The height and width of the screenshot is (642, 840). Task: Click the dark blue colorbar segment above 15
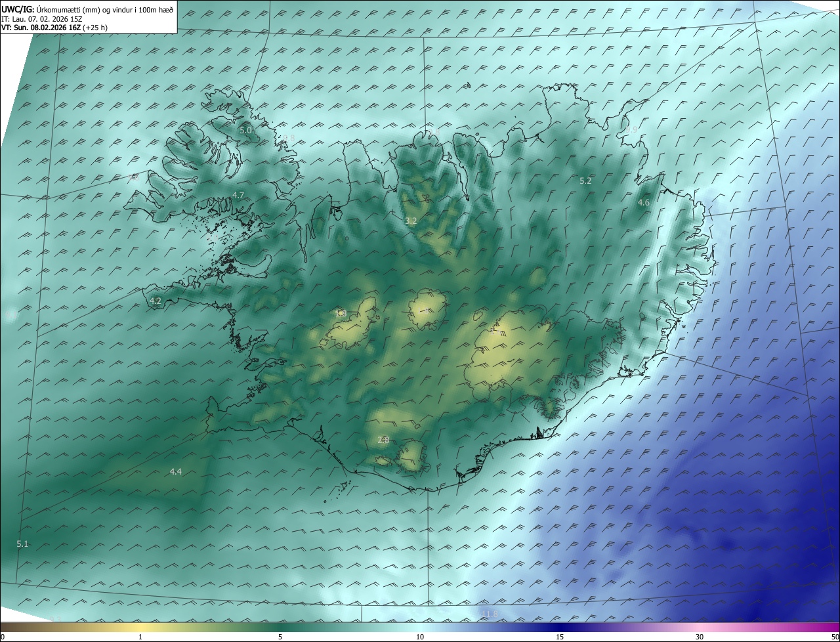[560, 627]
